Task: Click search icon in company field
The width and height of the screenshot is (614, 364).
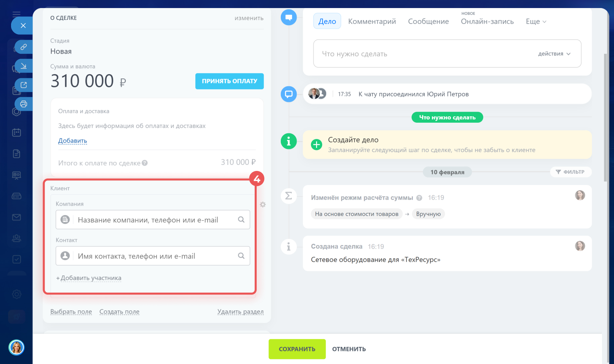Action: click(241, 220)
